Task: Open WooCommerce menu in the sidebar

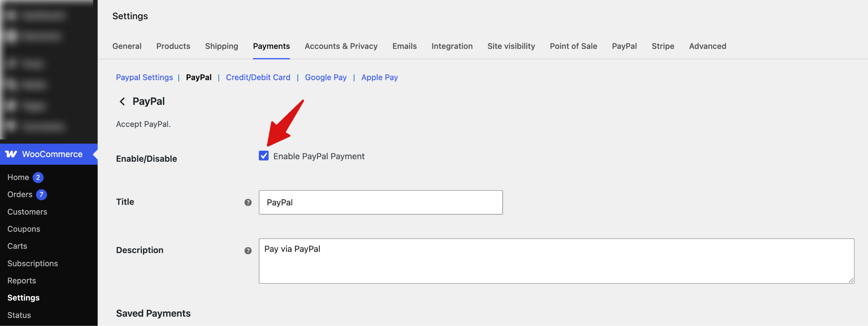Action: (49, 154)
